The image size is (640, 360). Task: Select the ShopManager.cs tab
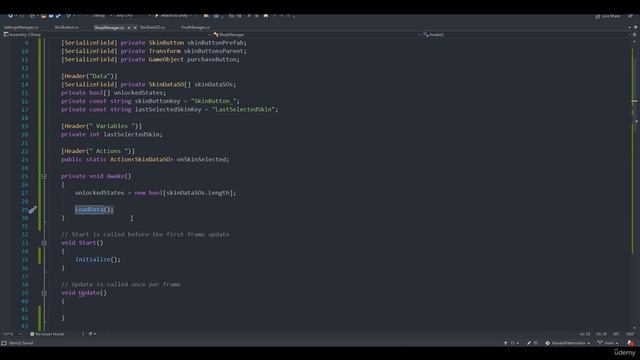click(x=109, y=27)
